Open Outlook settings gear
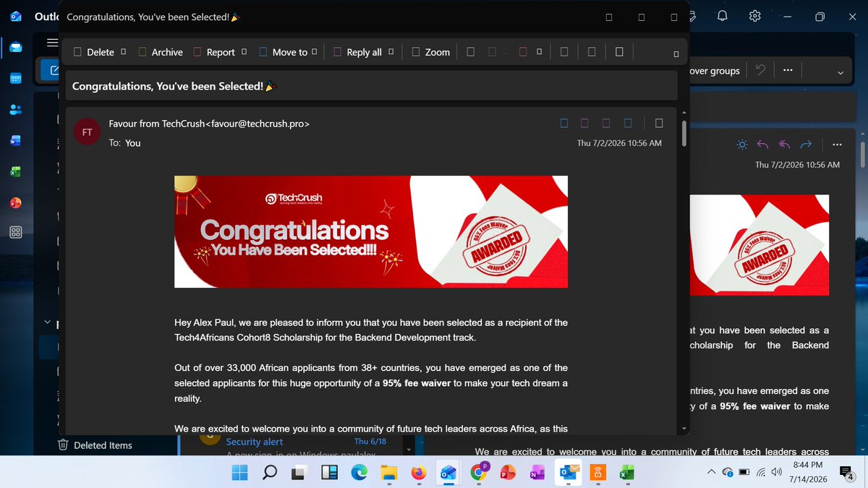The image size is (868, 488). [x=755, y=16]
